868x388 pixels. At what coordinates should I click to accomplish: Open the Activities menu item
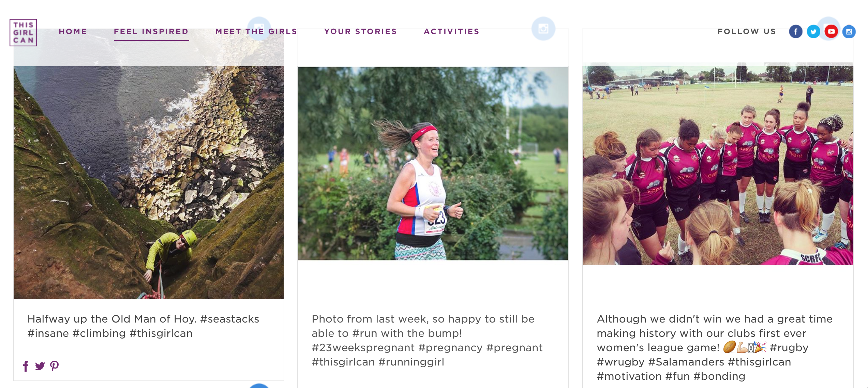click(x=452, y=31)
